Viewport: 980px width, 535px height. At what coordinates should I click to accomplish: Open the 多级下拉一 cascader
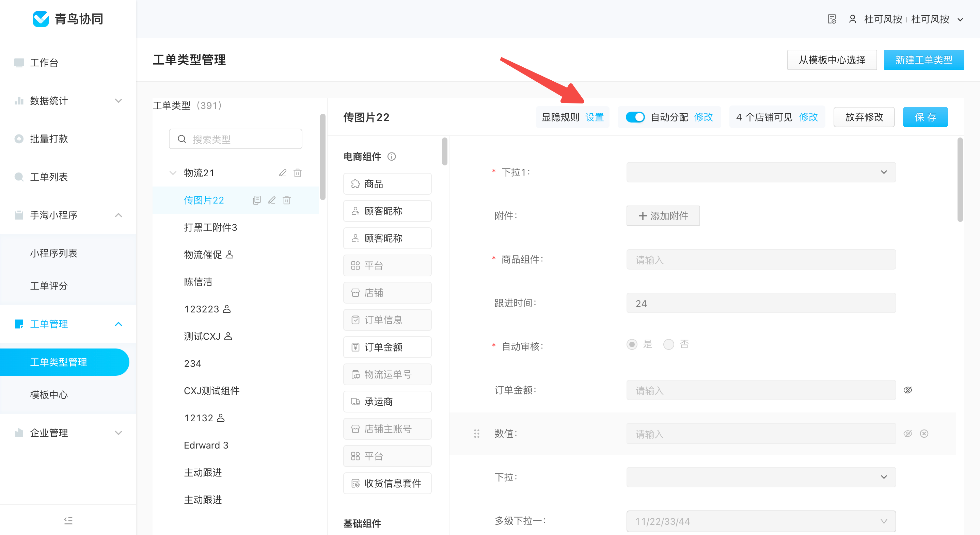pos(761,521)
